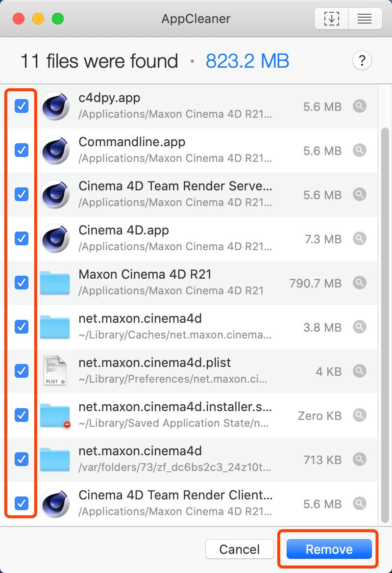The height and width of the screenshot is (573, 392).
Task: Click the question mark help button
Action: point(362,61)
